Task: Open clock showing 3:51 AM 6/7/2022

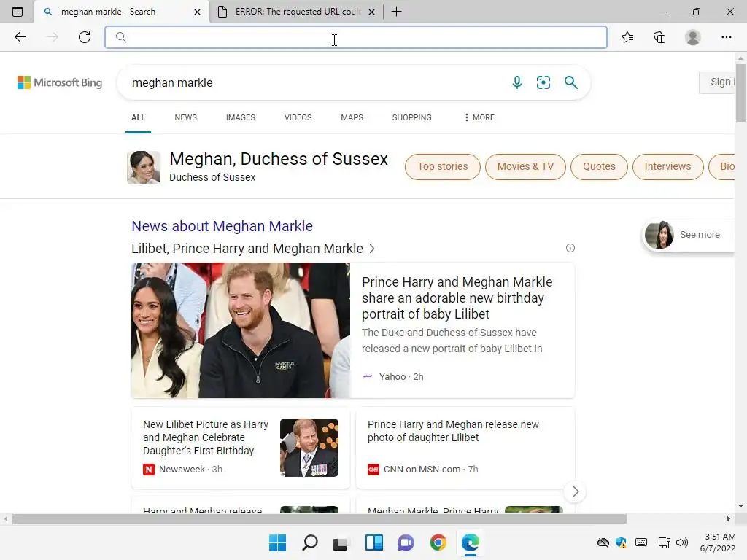Action: click(x=718, y=542)
